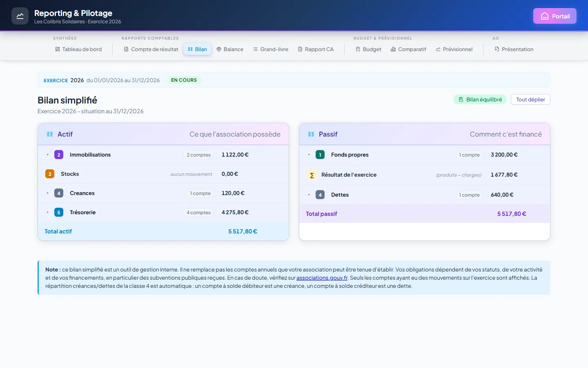
Task: Open the Rapport CA tab
Action: 316,49
